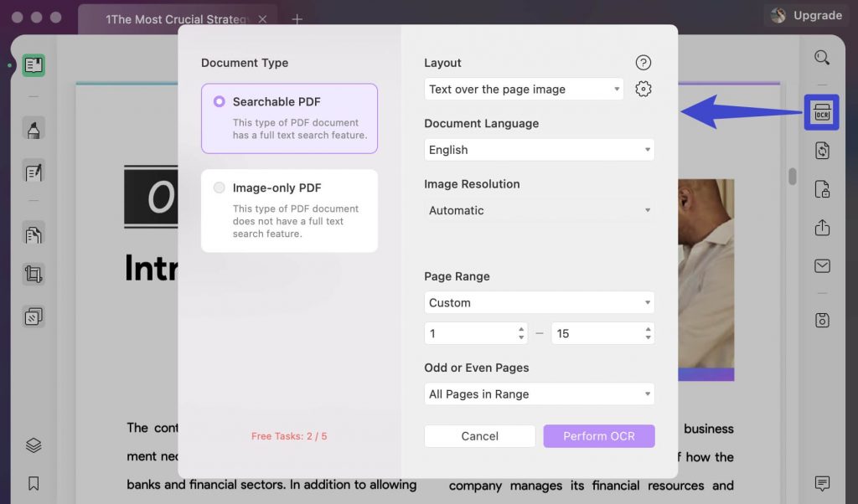This screenshot has width=858, height=504.
Task: Click the Perform OCR button
Action: 598,435
